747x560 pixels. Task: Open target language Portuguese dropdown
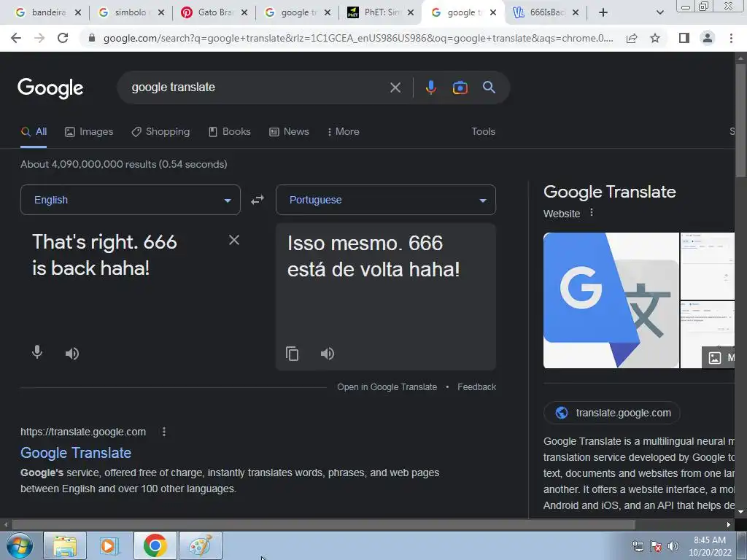tap(386, 200)
